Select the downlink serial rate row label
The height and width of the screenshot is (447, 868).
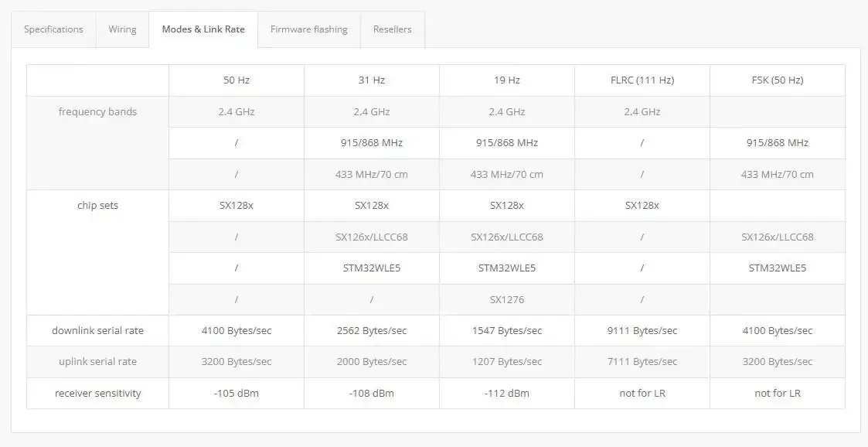tap(98, 331)
